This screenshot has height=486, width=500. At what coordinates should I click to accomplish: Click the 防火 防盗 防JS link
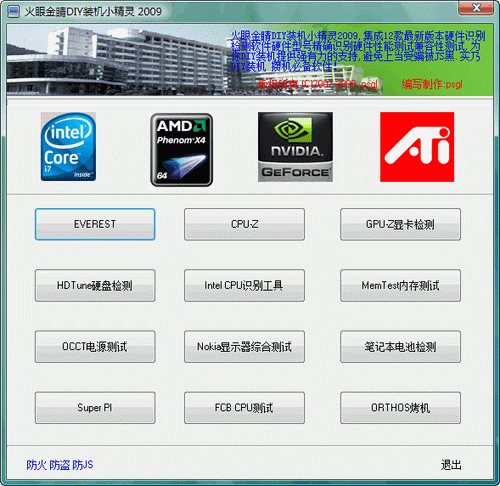pos(60,465)
